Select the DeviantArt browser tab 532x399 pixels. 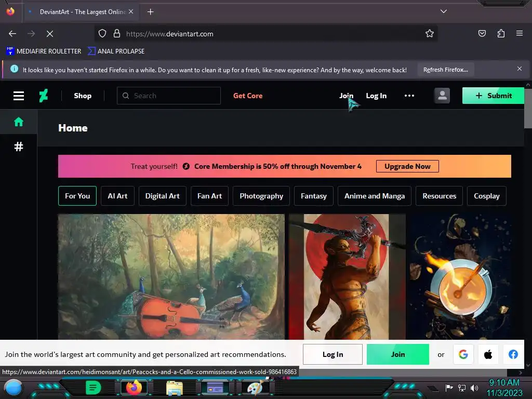81,12
